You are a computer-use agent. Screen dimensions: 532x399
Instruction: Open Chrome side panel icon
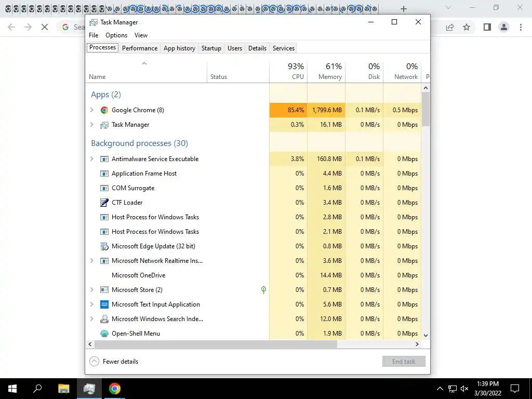tap(487, 27)
